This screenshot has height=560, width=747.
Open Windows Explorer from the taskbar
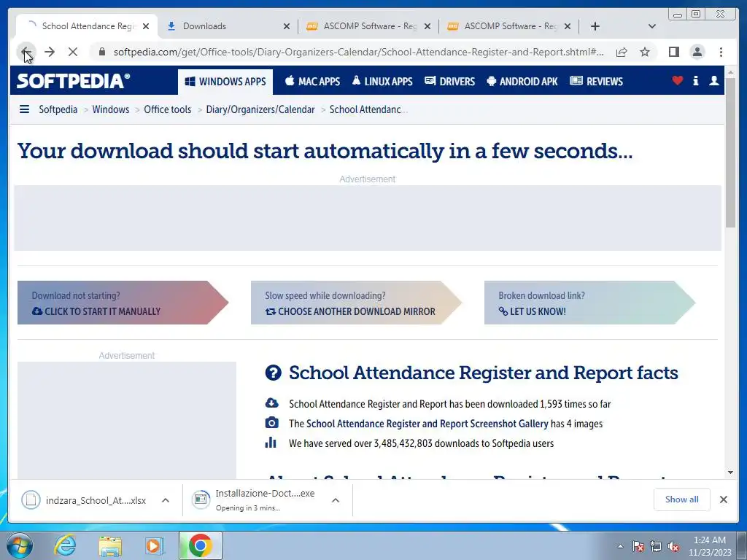(110, 545)
